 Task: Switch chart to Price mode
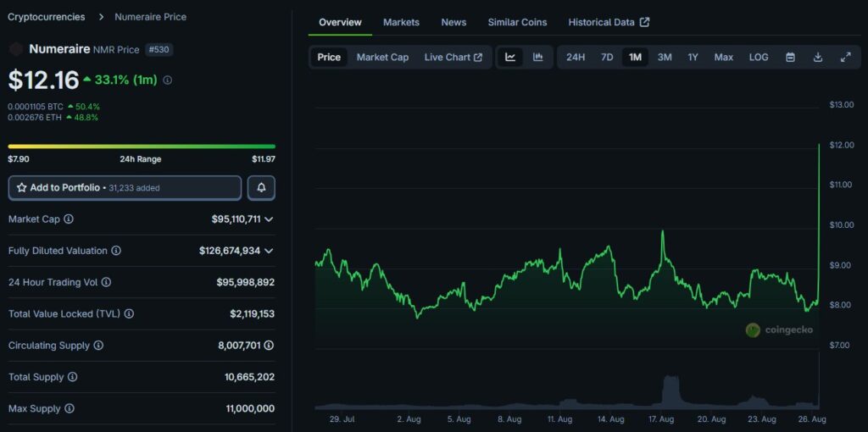click(329, 57)
